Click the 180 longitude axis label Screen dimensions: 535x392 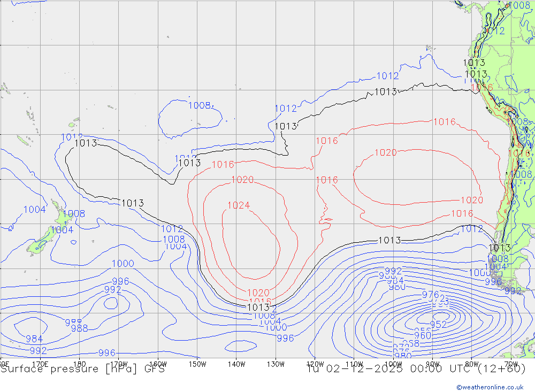pyautogui.click(x=80, y=364)
